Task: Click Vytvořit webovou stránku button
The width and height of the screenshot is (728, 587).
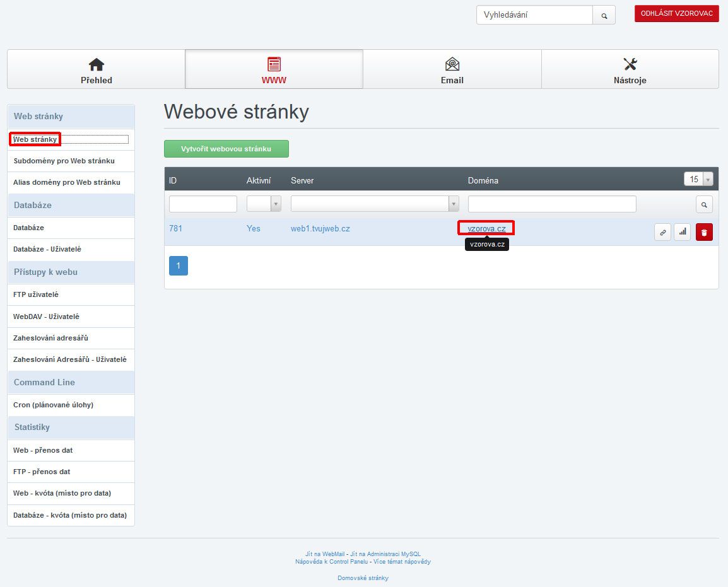Action: point(226,149)
